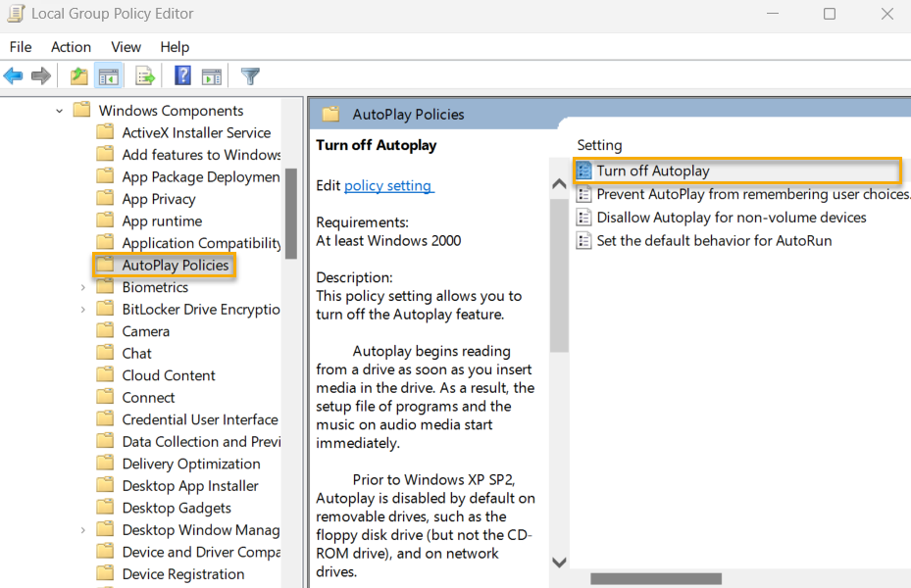Expand the Desktop Window Manager node

(x=81, y=529)
